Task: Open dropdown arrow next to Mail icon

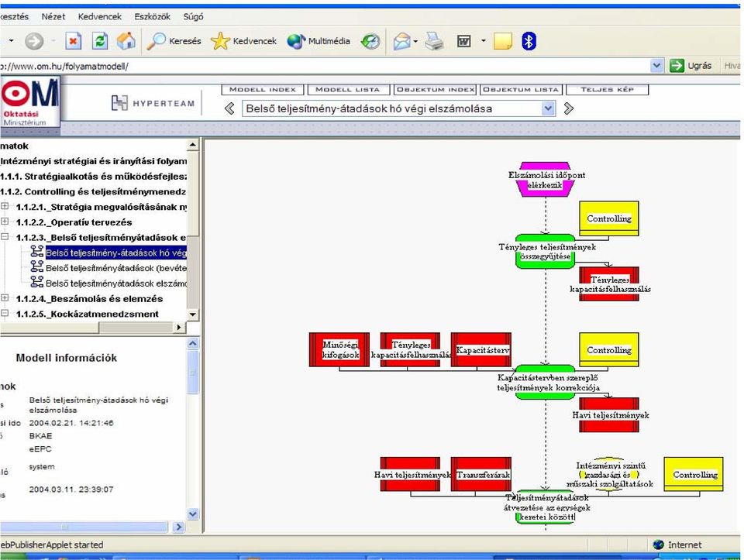Action: pos(415,41)
